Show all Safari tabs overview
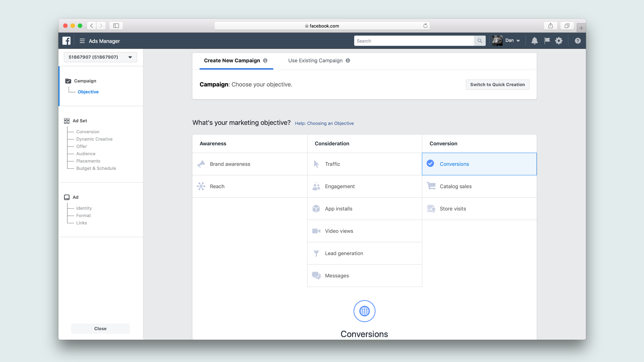644x362 pixels. click(x=567, y=26)
